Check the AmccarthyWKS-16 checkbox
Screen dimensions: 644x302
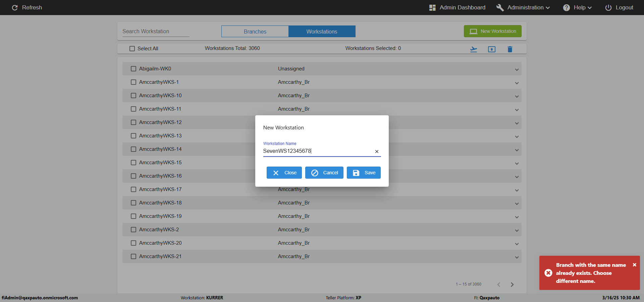click(x=133, y=176)
